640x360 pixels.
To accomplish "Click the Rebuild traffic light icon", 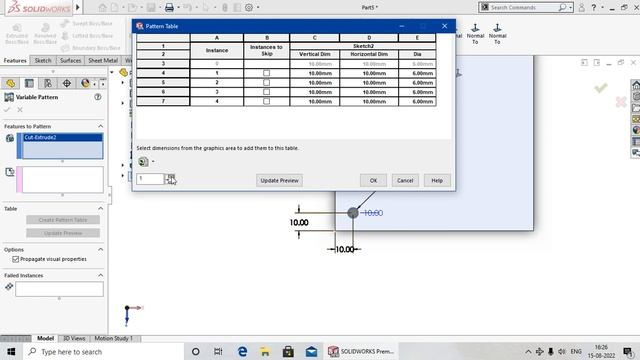I will [224, 7].
